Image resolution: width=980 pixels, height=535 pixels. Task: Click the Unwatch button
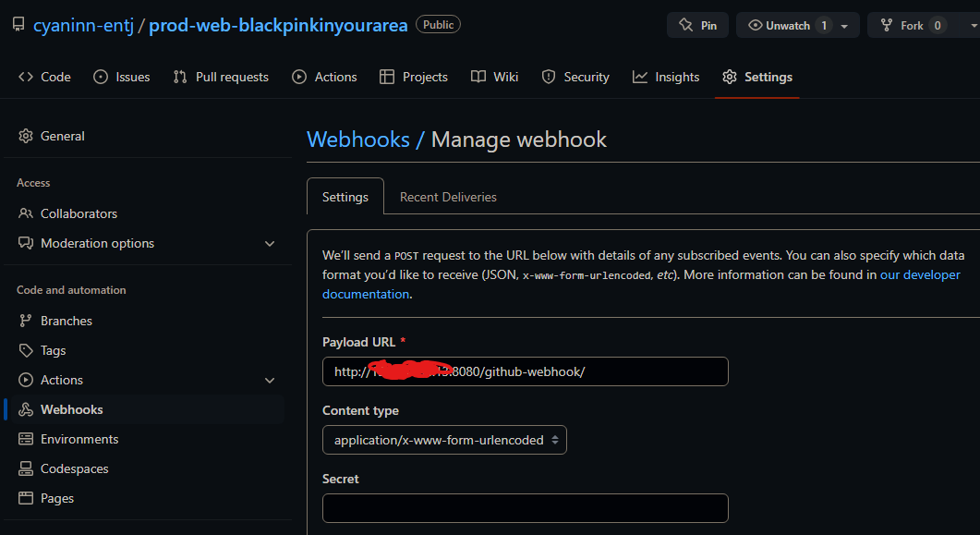pyautogui.click(x=798, y=25)
